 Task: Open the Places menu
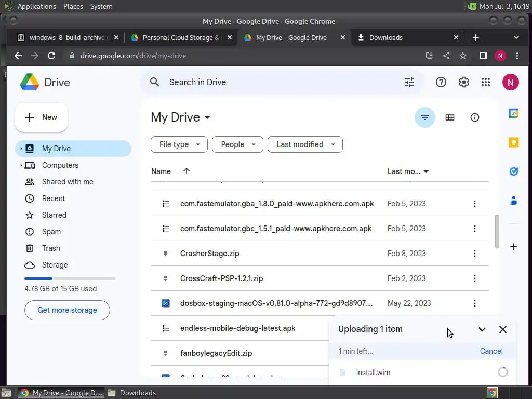73,6
